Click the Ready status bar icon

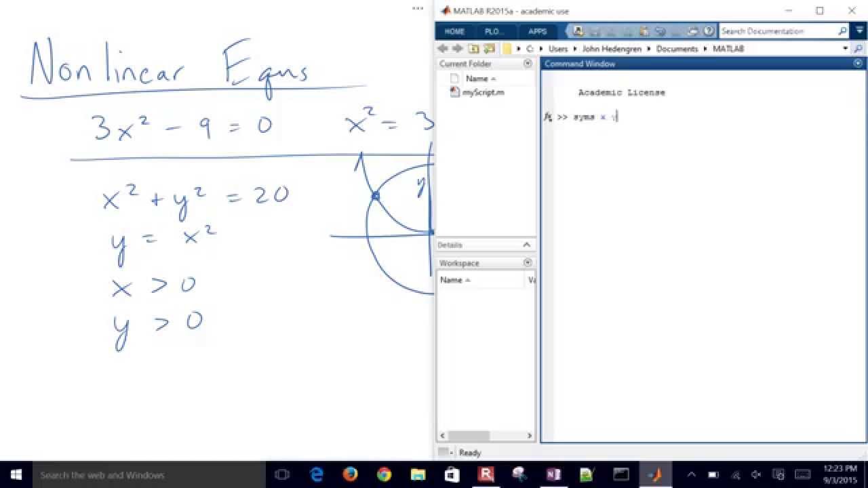coord(443,452)
